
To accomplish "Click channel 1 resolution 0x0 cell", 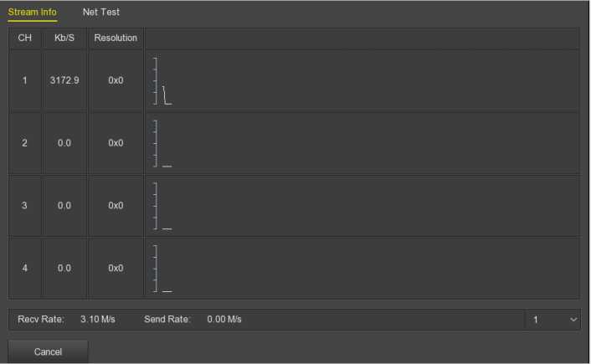I will click(116, 81).
